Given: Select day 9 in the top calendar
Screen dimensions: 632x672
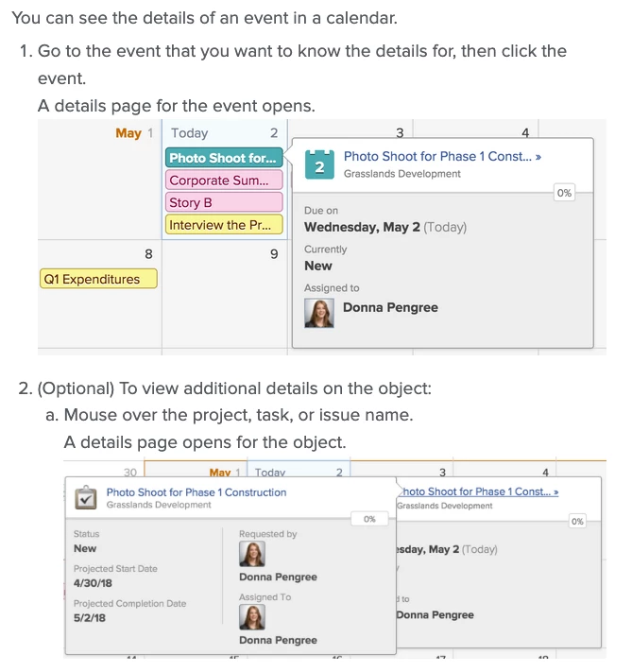Looking at the screenshot, I should pyautogui.click(x=274, y=254).
